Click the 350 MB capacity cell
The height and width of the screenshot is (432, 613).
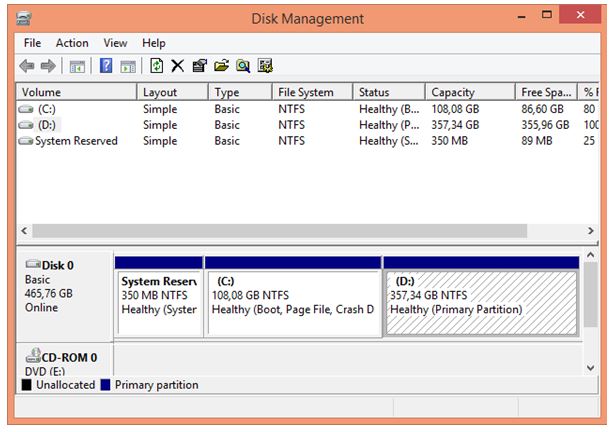pos(450,141)
